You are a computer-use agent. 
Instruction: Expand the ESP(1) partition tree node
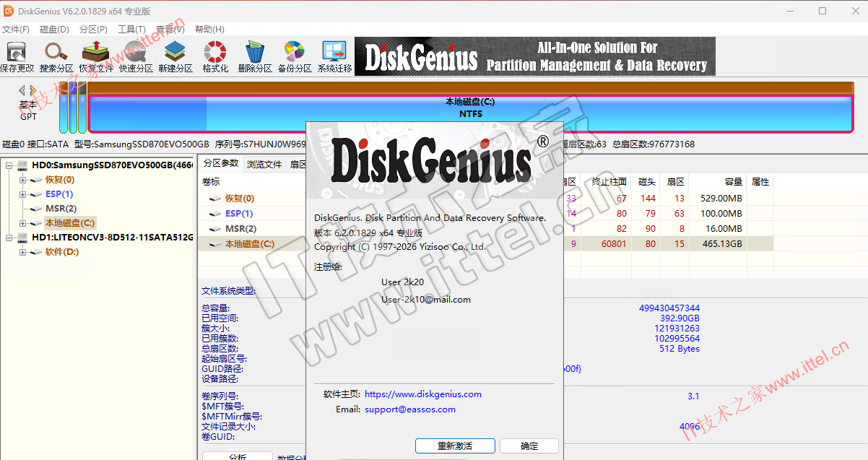(x=22, y=194)
